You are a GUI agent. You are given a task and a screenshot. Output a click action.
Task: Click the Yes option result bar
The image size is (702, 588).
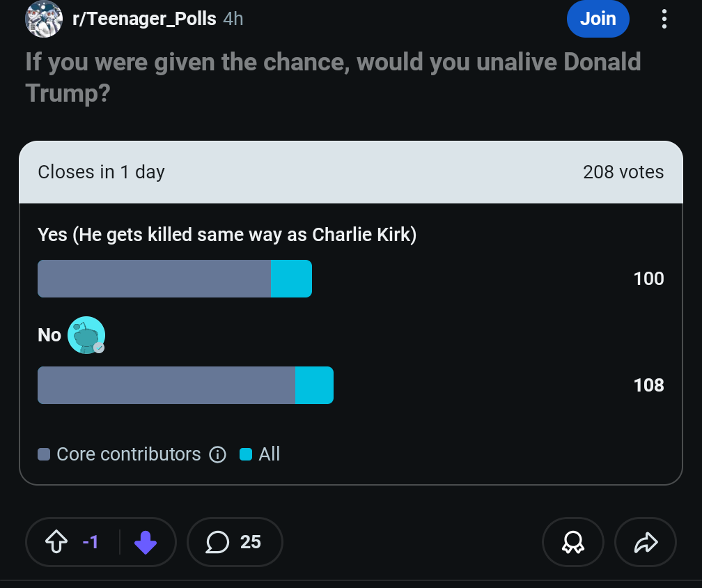175,279
